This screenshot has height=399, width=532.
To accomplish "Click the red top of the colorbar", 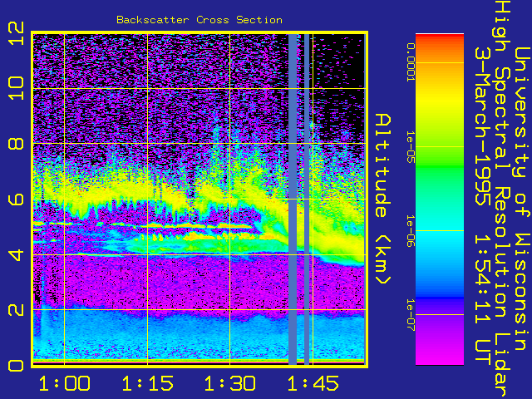I will coord(440,40).
